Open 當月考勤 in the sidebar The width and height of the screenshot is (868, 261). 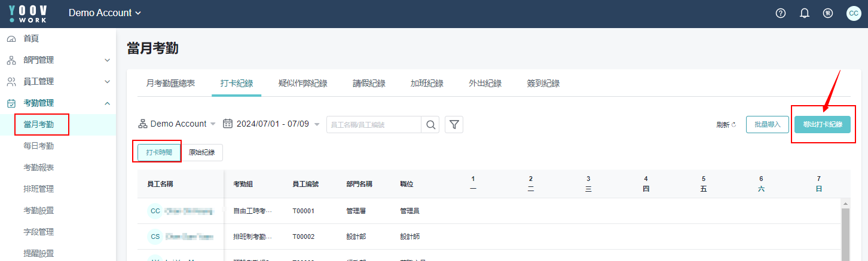(x=38, y=124)
